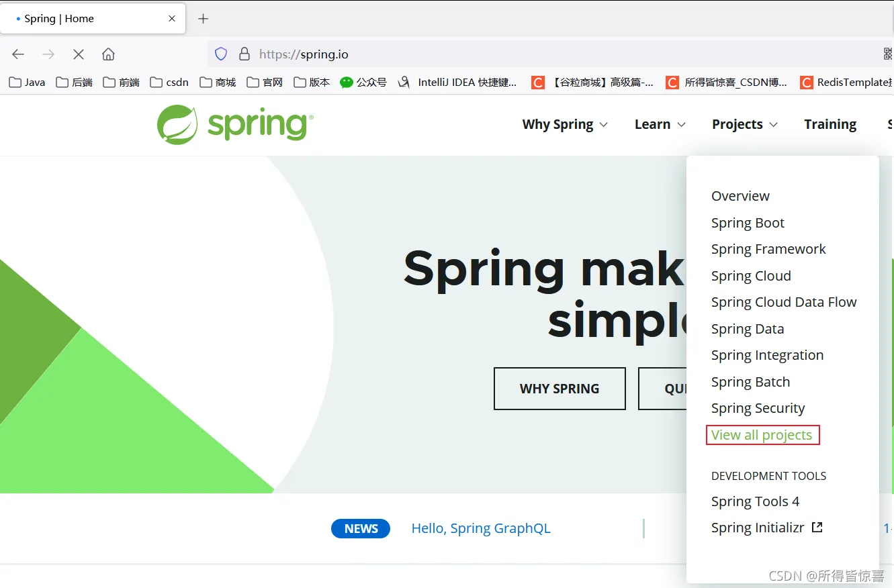This screenshot has height=588, width=894.
Task: Choose Spring Security in Projects menu
Action: pyautogui.click(x=758, y=408)
